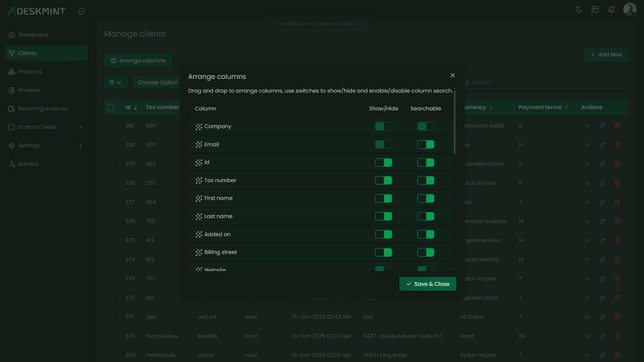The image size is (644, 362).
Task: Click the Add New button
Action: [606, 54]
